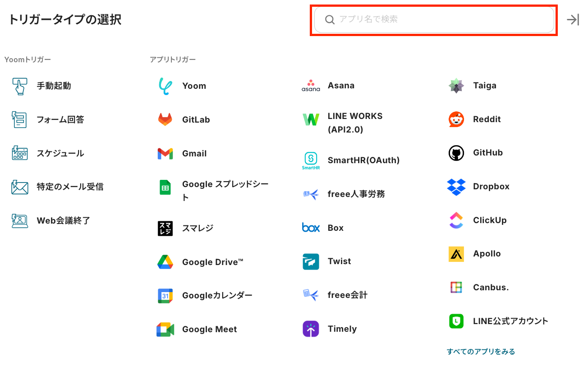Choose the Box logo icon
The height and width of the screenshot is (366, 588).
[311, 228]
